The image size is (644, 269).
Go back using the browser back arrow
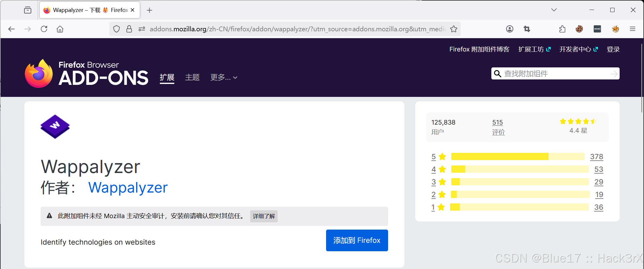(x=11, y=29)
